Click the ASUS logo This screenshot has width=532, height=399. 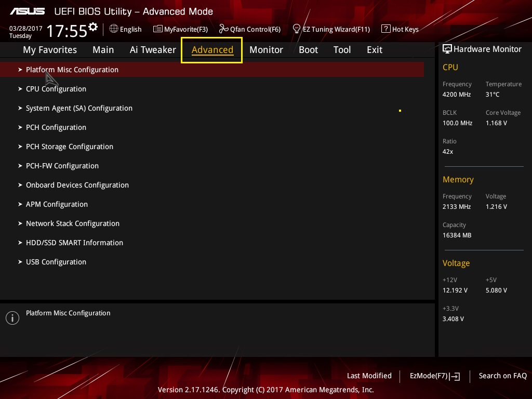click(x=27, y=11)
